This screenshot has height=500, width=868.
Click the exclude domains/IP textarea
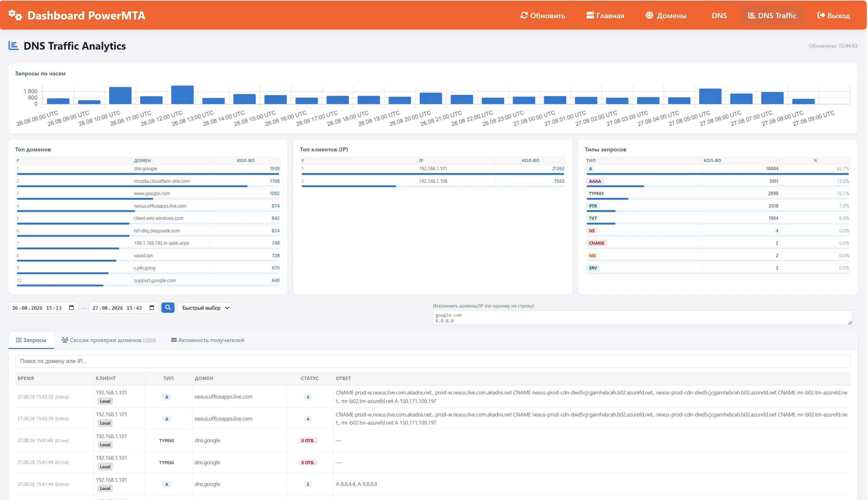click(642, 318)
